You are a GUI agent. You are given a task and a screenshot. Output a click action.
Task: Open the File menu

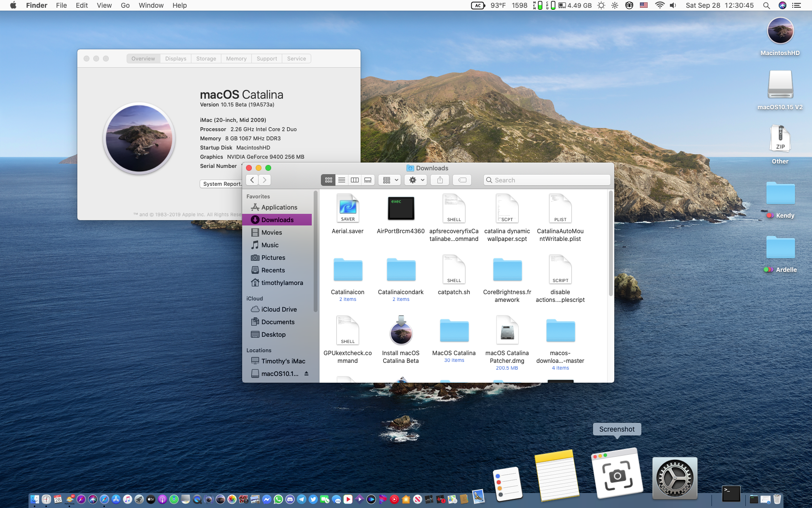[61, 5]
